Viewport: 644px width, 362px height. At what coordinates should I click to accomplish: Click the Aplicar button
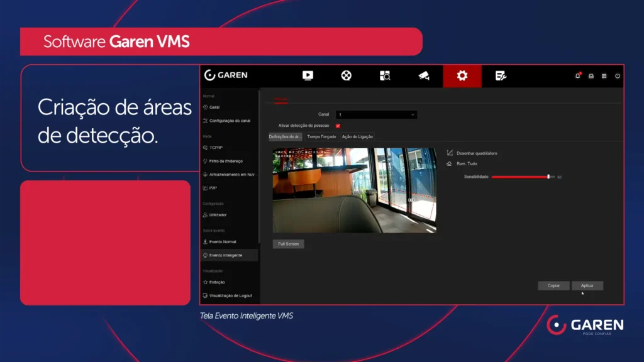[x=587, y=286]
